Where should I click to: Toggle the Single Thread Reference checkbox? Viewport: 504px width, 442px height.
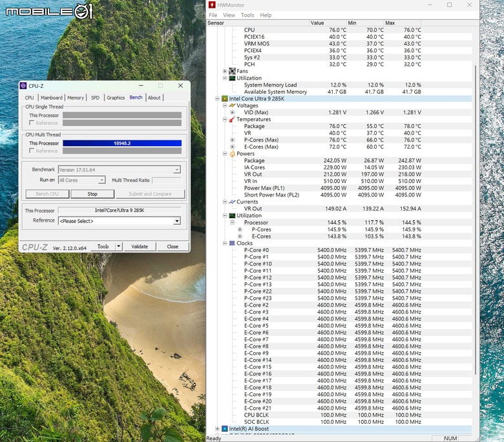click(x=32, y=123)
